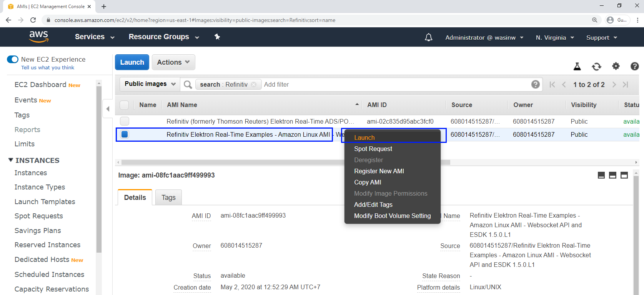Viewport: 644px width, 295px height.
Task: Open the Public images filter dropdown
Action: tap(150, 84)
